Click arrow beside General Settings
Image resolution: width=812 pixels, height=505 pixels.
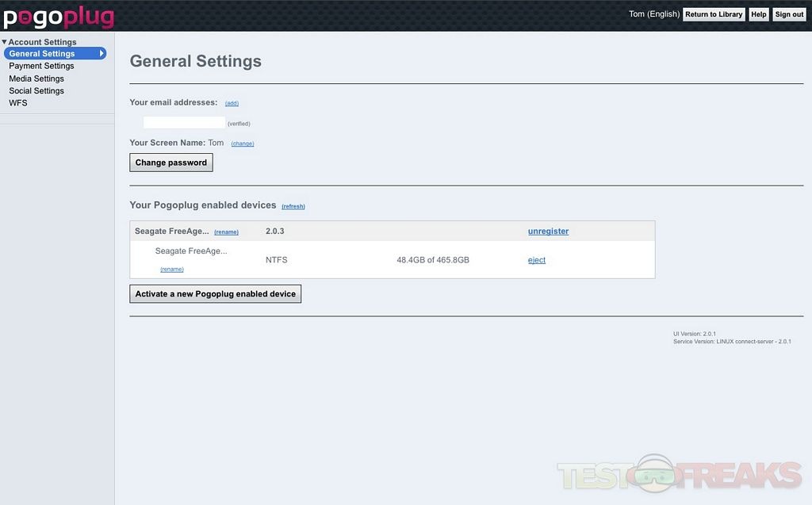click(101, 54)
